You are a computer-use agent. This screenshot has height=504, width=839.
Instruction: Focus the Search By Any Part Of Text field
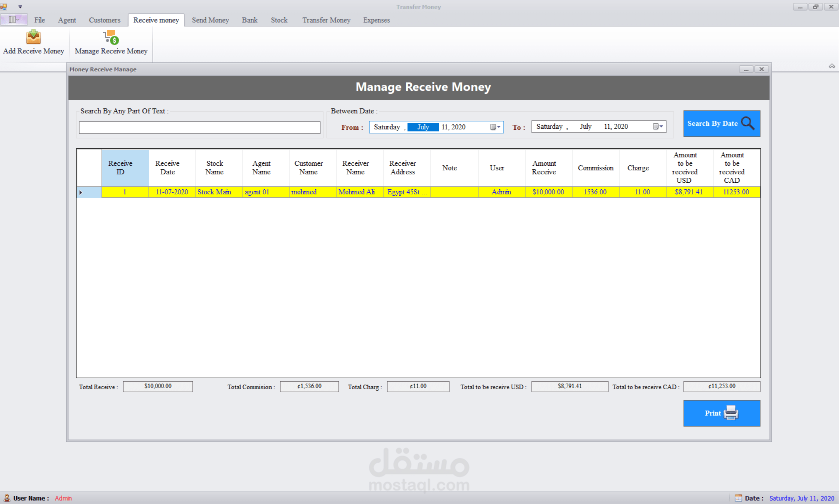[x=199, y=127]
